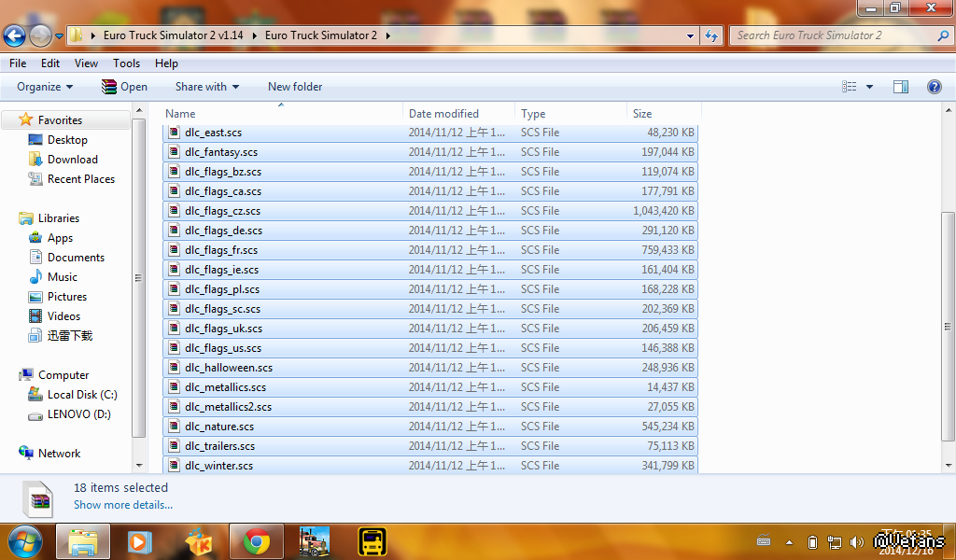The width and height of the screenshot is (956, 560).
Task: Open Pictures library
Action: coord(67,296)
